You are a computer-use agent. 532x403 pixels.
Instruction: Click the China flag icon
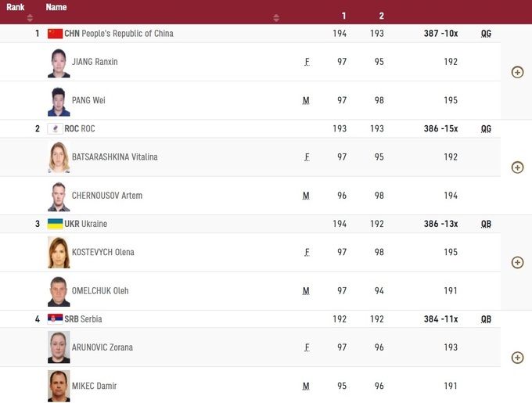55,34
